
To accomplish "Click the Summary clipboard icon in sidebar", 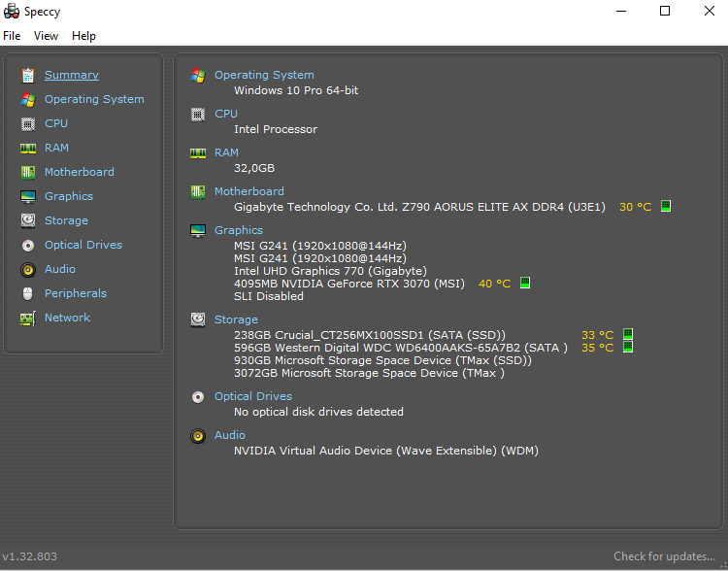I will [28, 76].
